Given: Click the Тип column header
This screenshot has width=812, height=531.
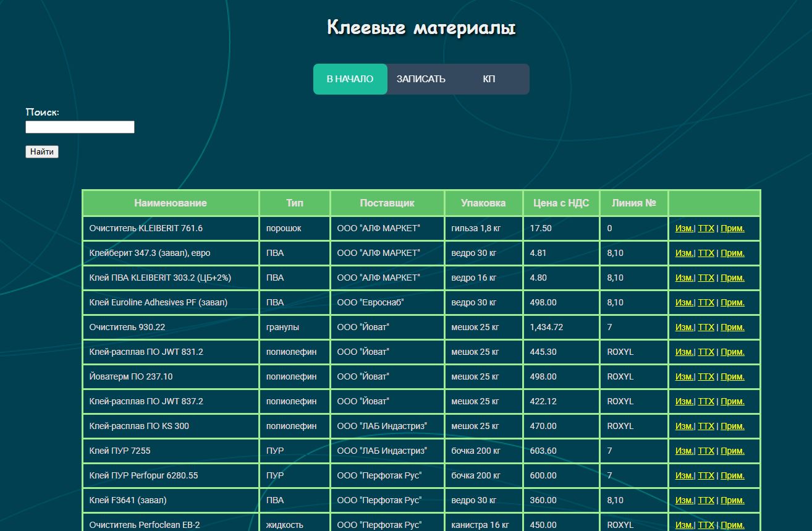Looking at the screenshot, I should (295, 203).
